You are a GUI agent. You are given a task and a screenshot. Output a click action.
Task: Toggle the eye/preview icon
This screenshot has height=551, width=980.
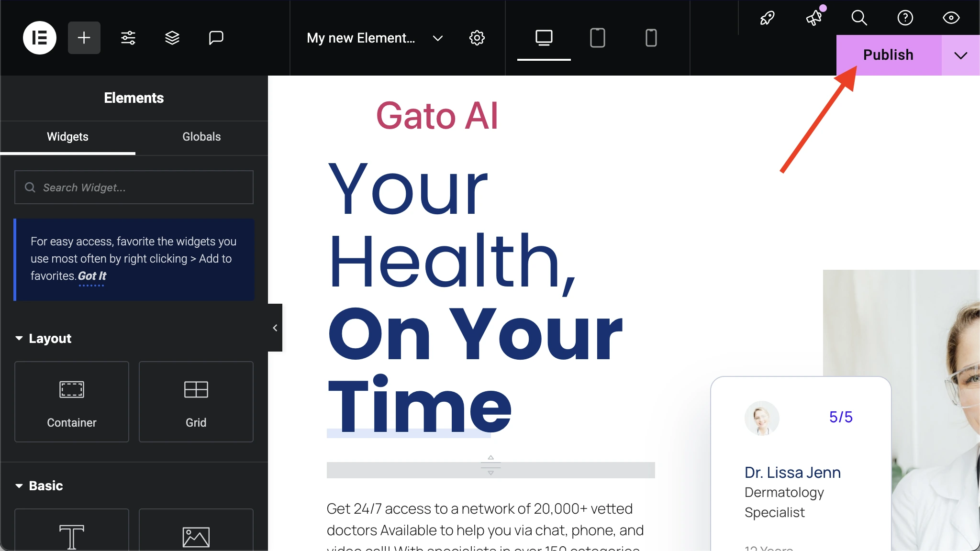(x=952, y=18)
